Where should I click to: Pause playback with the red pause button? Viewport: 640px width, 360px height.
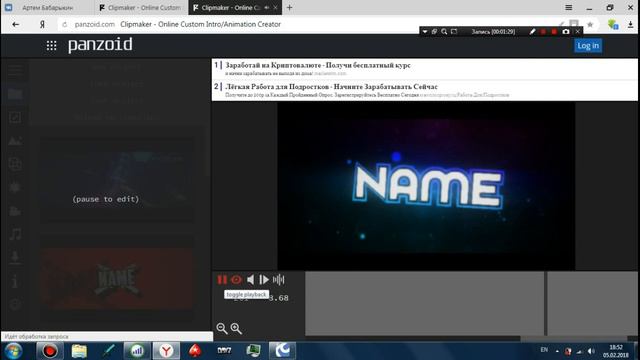tap(222, 280)
